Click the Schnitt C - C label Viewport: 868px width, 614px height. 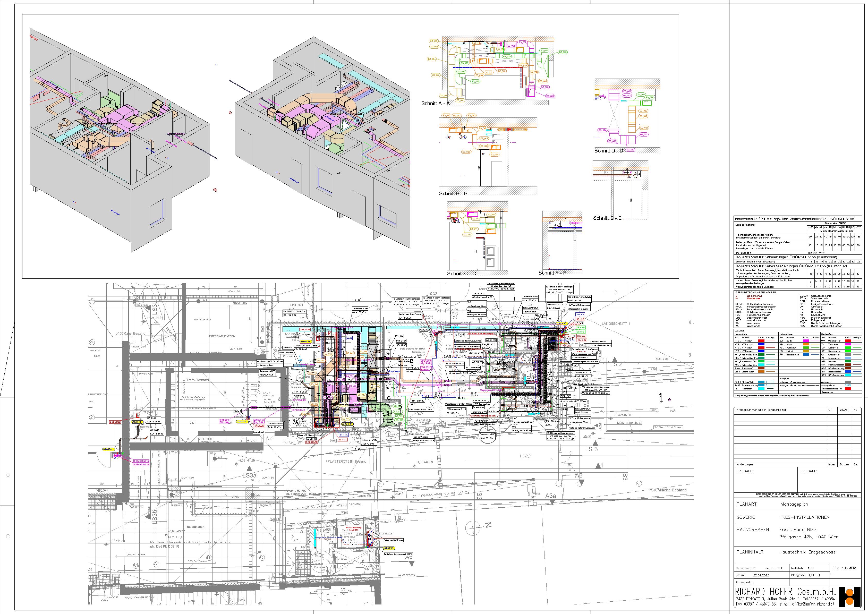(x=461, y=273)
